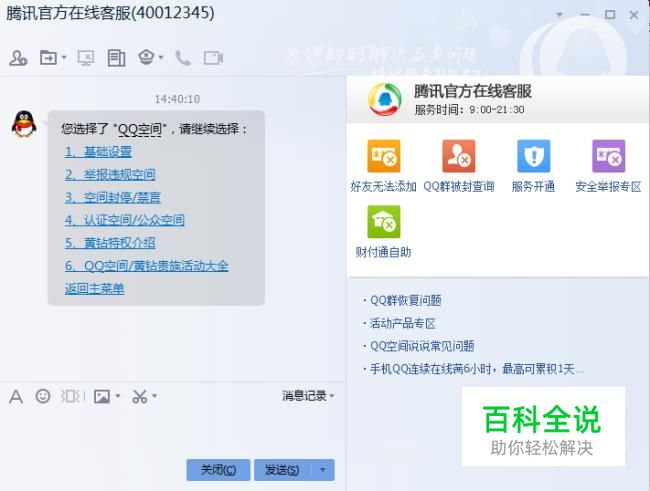Click the insert picture icon
The width and height of the screenshot is (650, 491).
pyautogui.click(x=102, y=396)
